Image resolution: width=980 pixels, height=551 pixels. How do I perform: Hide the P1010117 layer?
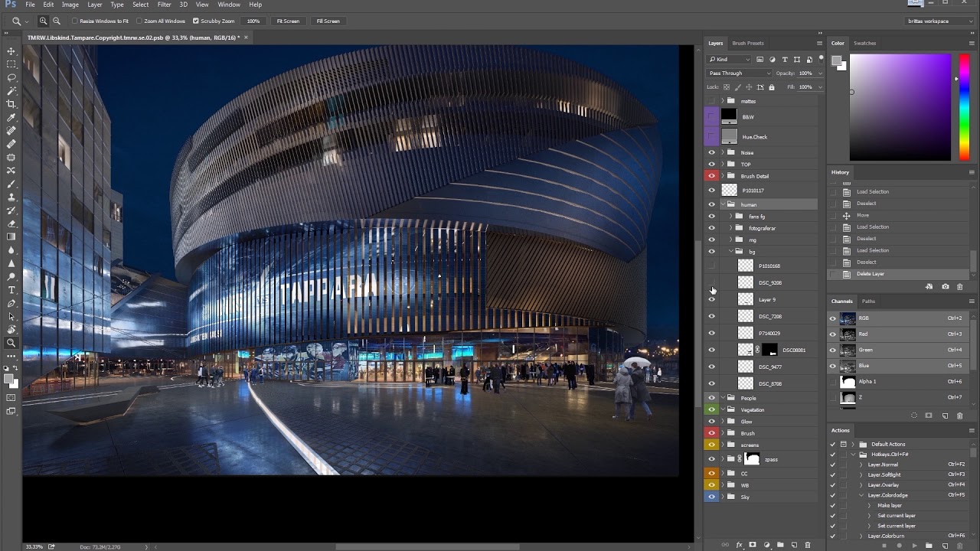click(711, 190)
